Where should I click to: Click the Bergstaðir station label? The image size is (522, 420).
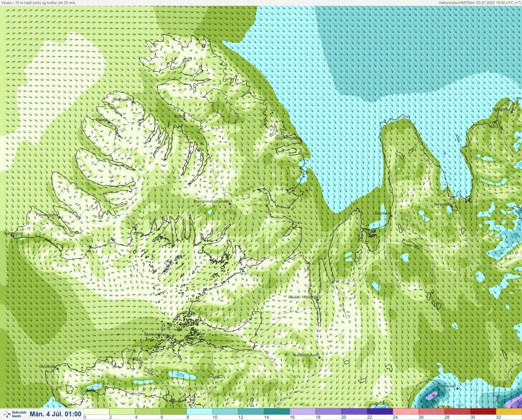pyautogui.click(x=442, y=204)
